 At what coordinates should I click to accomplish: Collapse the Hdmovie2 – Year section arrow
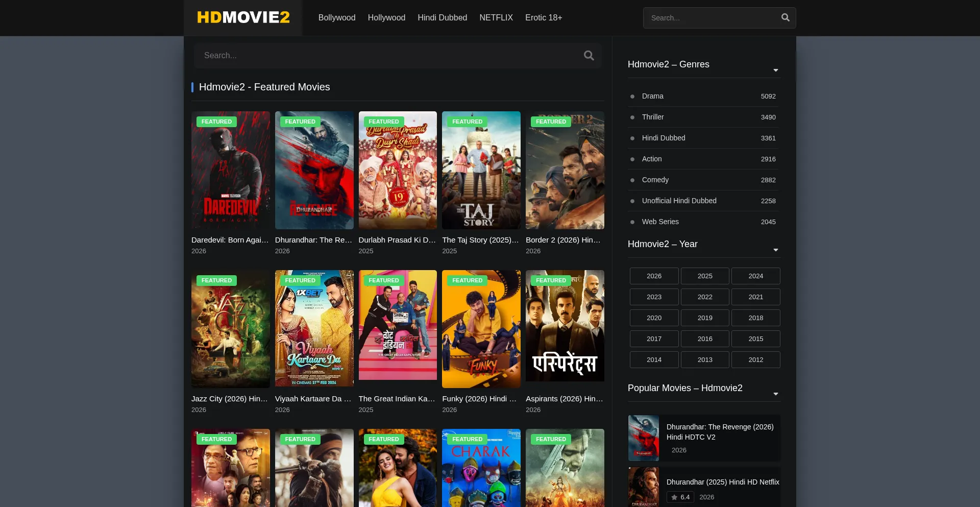(776, 250)
